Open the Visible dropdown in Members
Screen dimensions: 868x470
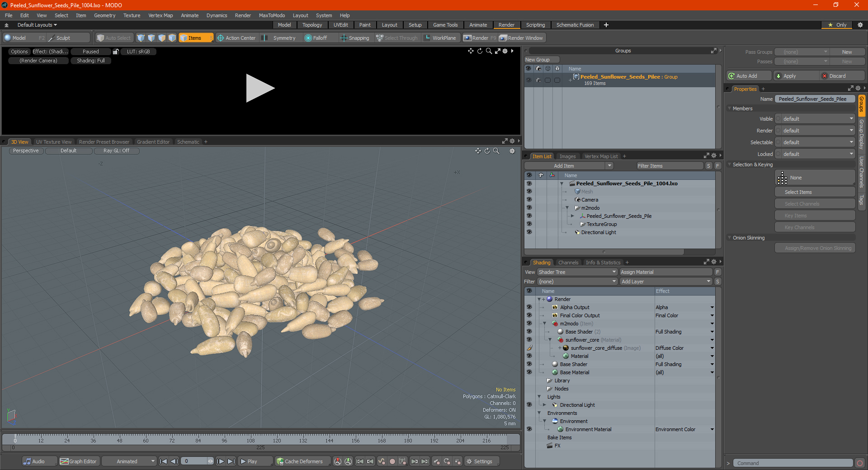pos(818,119)
